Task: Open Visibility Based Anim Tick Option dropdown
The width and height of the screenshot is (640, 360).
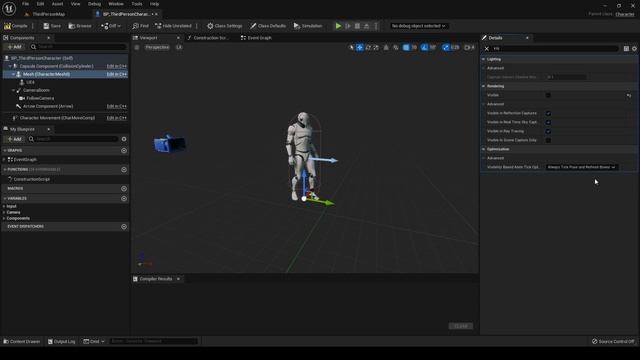Action: (x=582, y=167)
